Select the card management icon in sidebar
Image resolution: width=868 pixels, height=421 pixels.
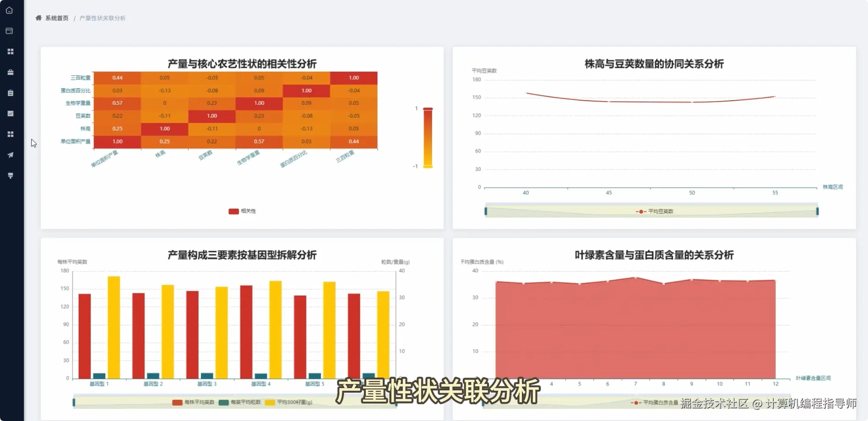[x=10, y=31]
